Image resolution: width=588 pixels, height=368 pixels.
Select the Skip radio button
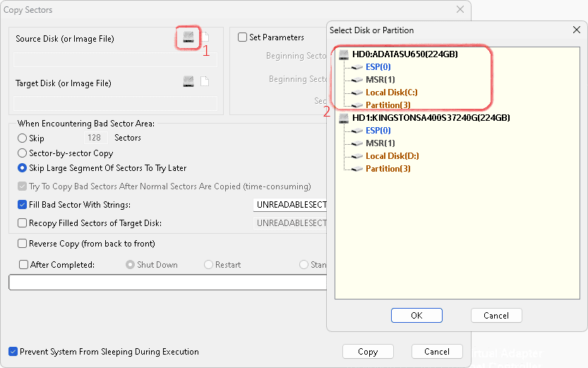(x=23, y=138)
